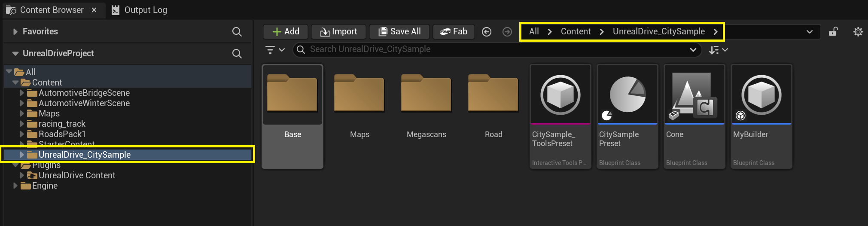Viewport: 868px width, 226px height.
Task: Go back in folder history
Action: [x=487, y=32]
